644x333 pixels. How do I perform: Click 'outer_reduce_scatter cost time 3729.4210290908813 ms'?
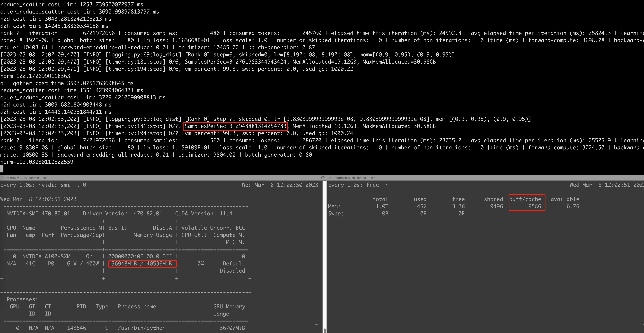click(x=83, y=98)
